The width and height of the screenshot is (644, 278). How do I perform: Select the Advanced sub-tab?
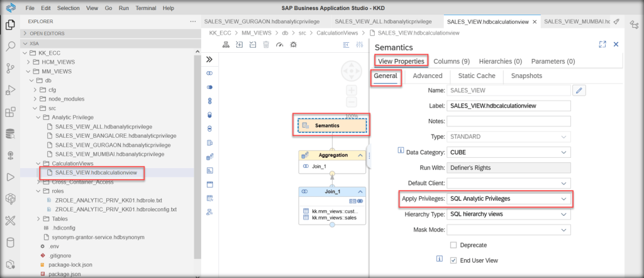click(428, 76)
